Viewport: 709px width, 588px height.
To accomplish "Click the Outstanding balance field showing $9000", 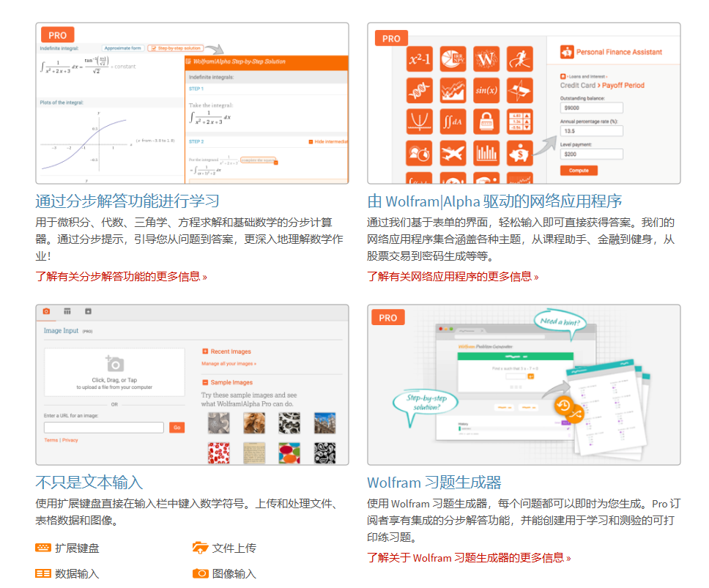I will (591, 108).
